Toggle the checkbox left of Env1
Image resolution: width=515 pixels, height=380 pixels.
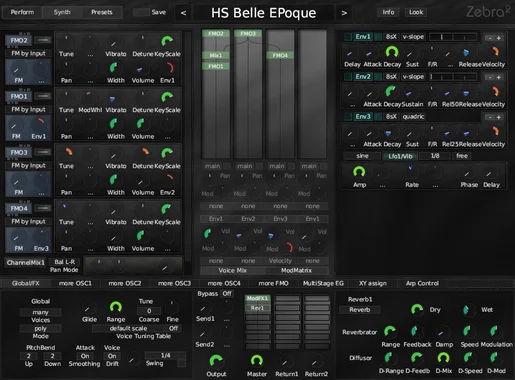click(348, 37)
